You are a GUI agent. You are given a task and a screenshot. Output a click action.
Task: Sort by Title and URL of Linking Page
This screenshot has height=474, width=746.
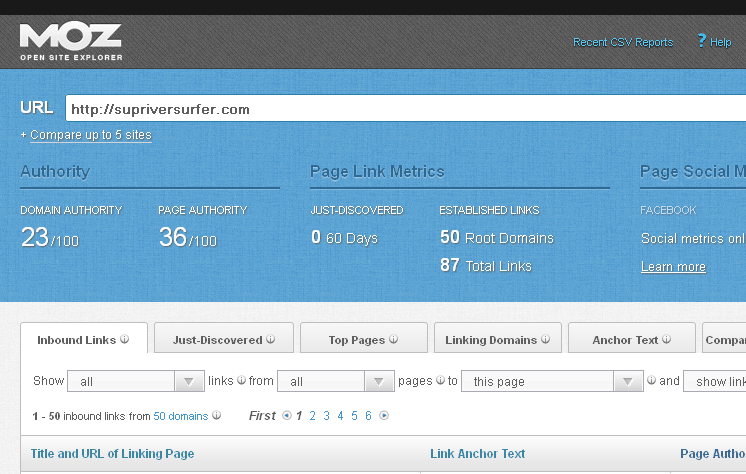point(112,454)
